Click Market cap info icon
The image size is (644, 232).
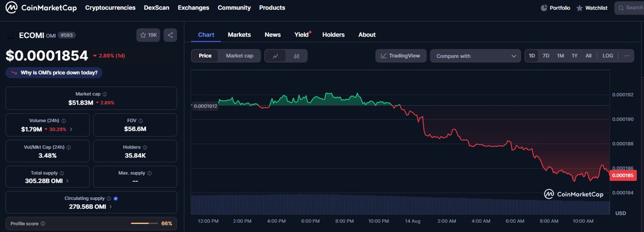105,94
